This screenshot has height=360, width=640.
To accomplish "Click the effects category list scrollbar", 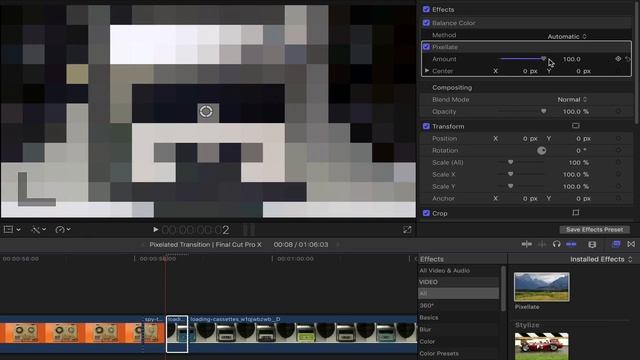I will (503, 288).
